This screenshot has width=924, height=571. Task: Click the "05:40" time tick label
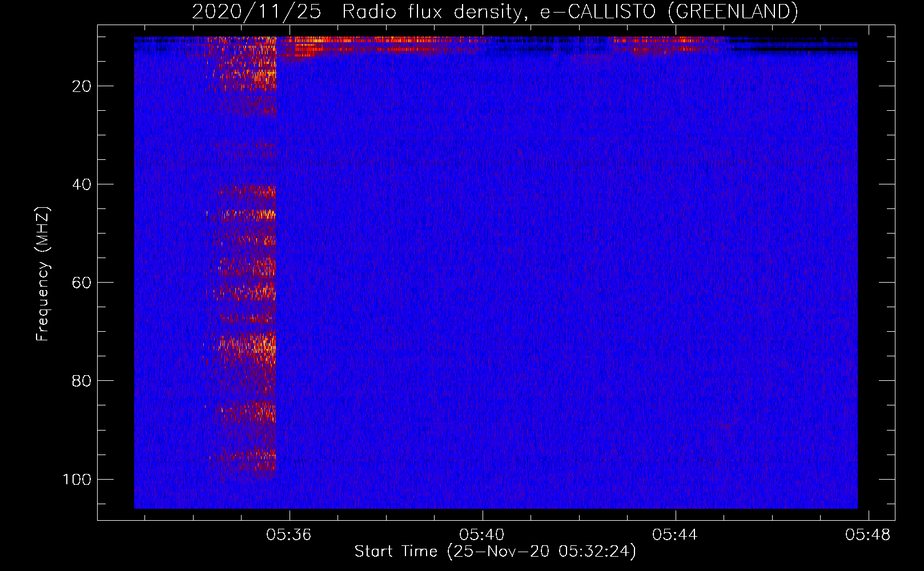pos(482,535)
